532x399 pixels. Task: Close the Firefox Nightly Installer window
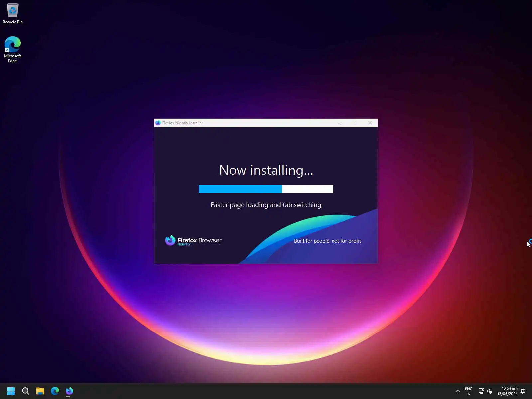[370, 123]
